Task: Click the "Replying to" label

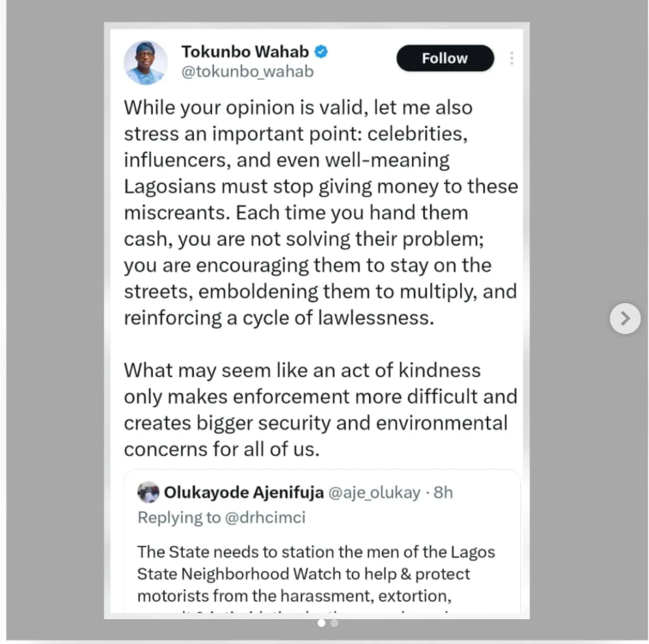Action: click(179, 518)
